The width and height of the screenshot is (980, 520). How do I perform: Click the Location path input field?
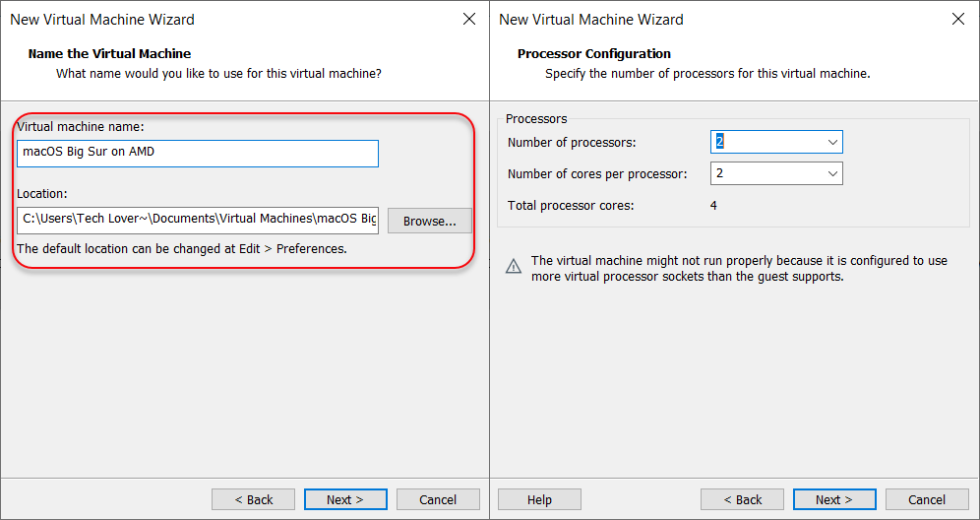point(198,221)
